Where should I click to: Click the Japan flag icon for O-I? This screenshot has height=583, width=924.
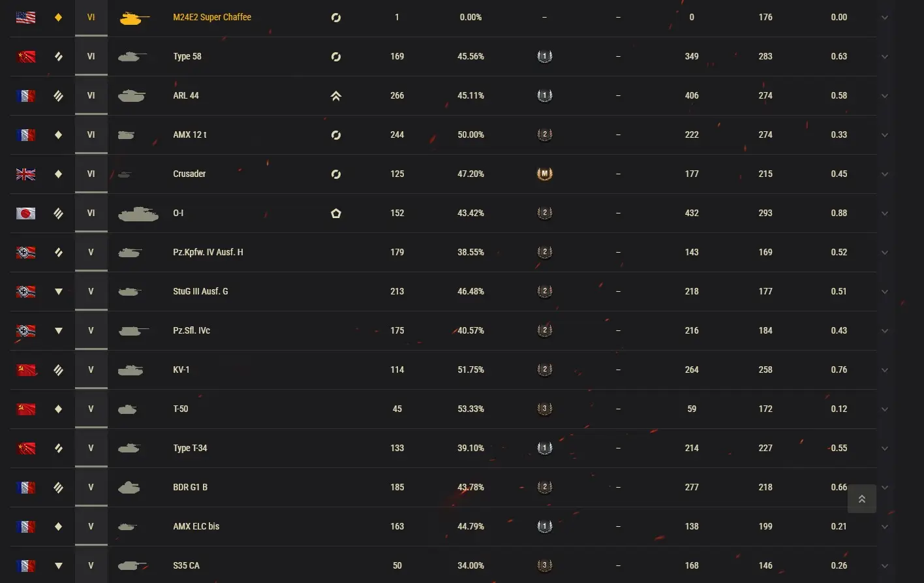(26, 213)
